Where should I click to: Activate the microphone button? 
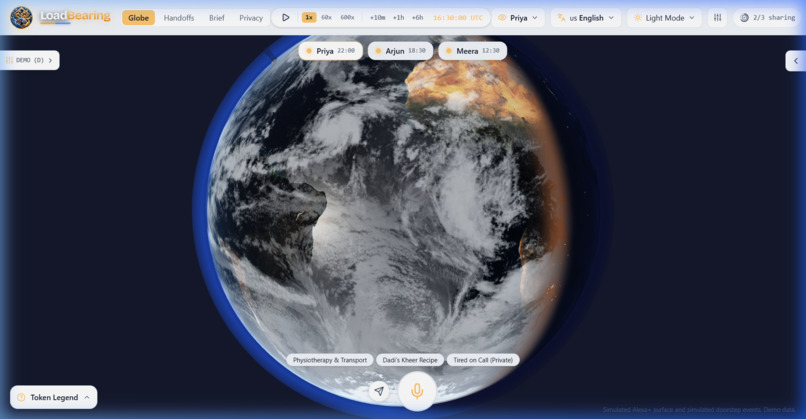coord(417,391)
